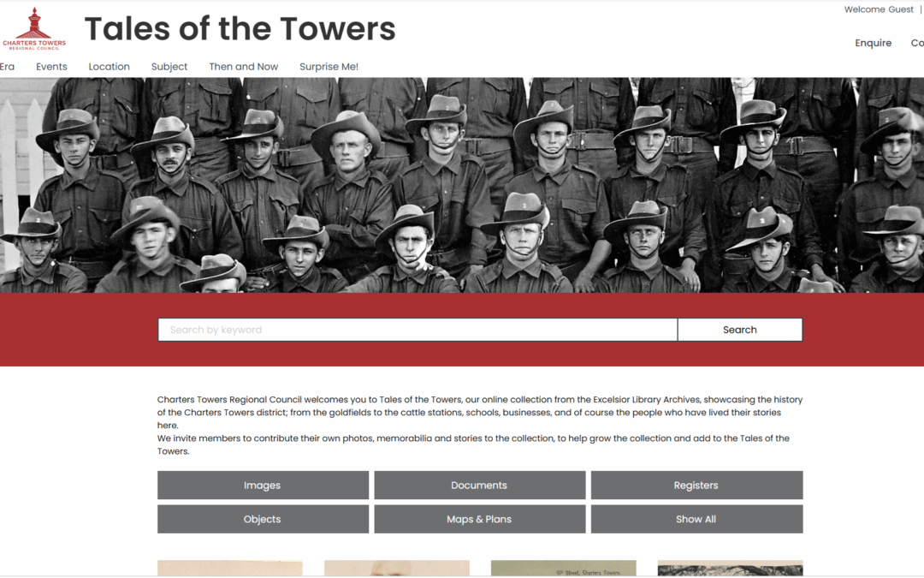Click the Welcome Guest text

(879, 9)
